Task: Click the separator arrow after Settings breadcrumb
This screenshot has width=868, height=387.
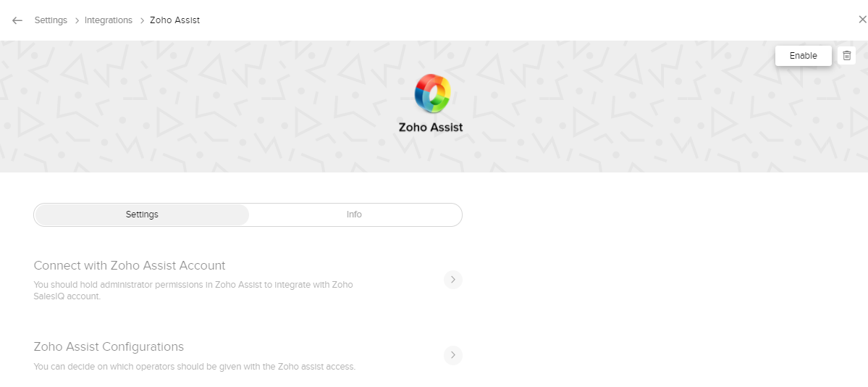Action: click(x=76, y=20)
